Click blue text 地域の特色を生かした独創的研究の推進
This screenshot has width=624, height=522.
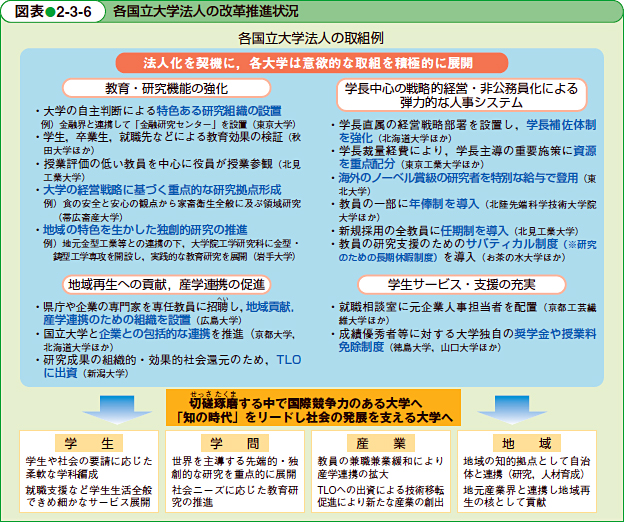145,230
